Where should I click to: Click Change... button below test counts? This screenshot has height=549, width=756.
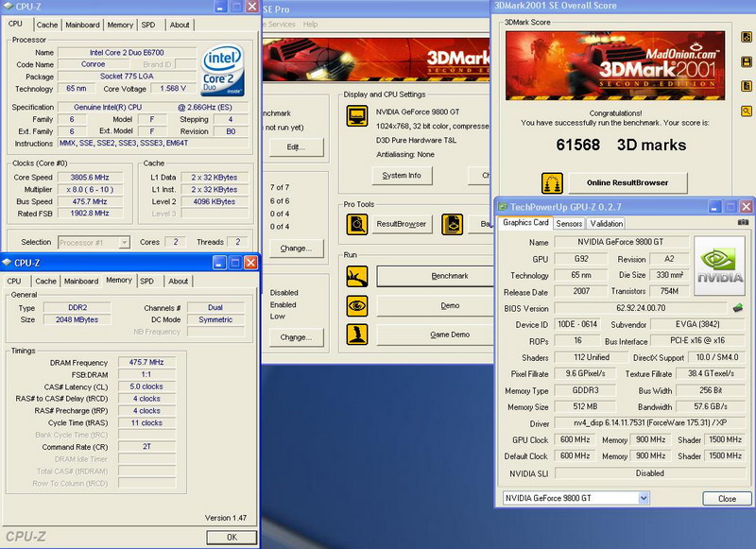[296, 249]
